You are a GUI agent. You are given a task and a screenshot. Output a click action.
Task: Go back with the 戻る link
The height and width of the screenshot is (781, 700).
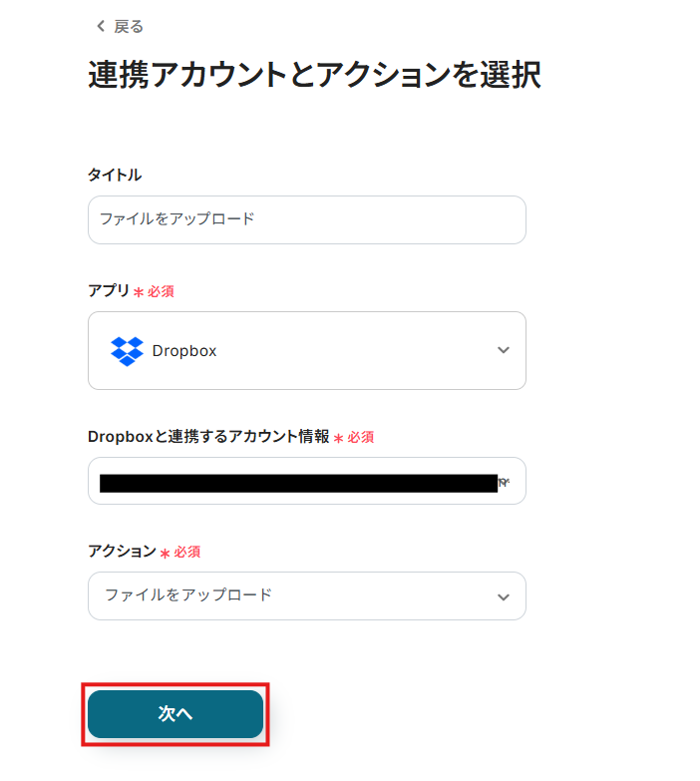pos(130,27)
